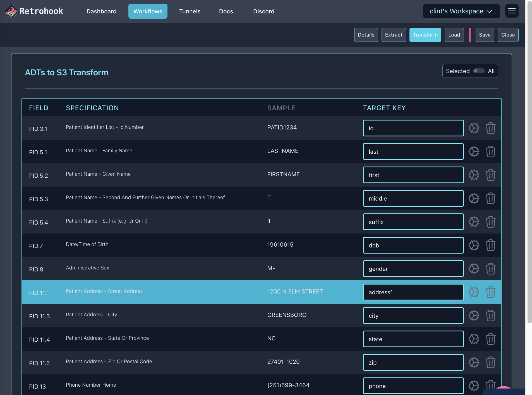Screen dimensions: 532x395
Task: Delete the PID.8 gender mapping
Action: (490, 269)
